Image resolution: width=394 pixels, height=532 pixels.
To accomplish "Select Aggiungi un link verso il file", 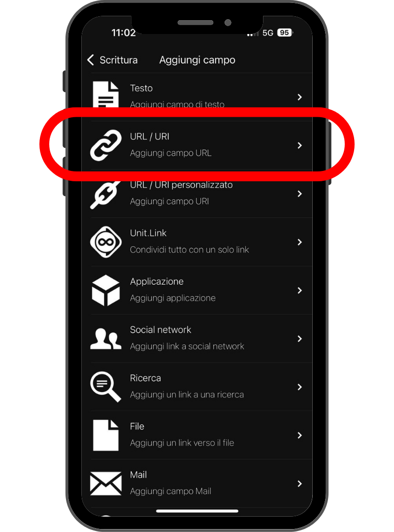I will tap(182, 443).
